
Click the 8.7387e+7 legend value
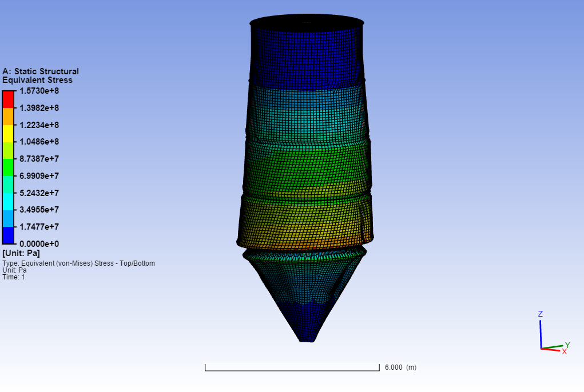pos(39,159)
